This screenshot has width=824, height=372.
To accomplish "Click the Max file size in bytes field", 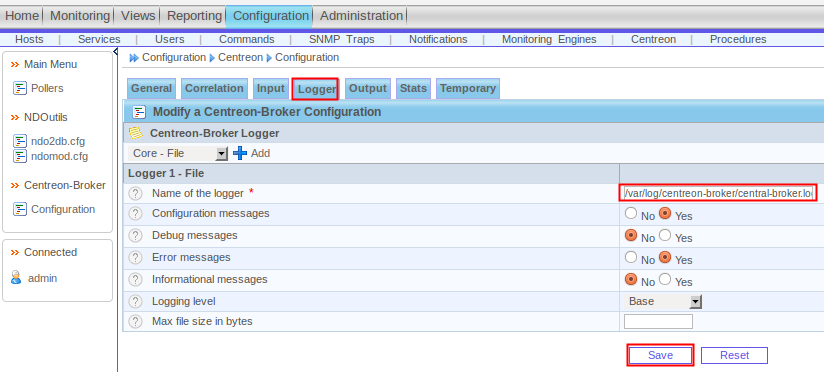I will coord(658,322).
